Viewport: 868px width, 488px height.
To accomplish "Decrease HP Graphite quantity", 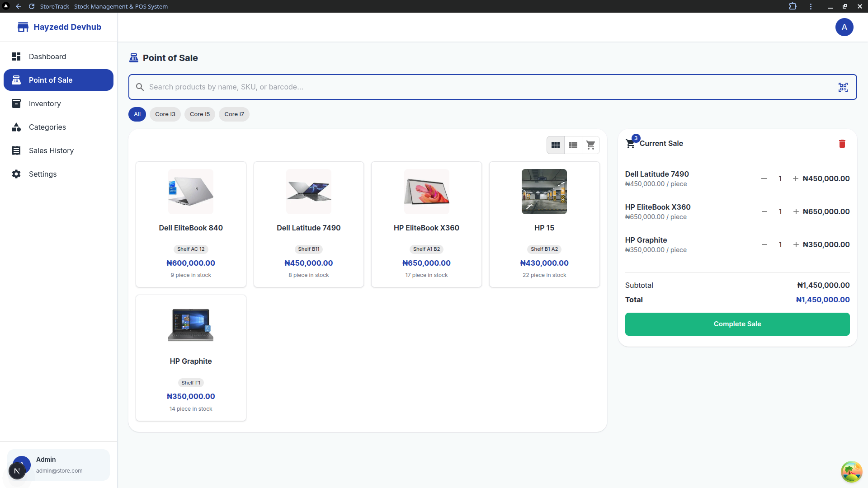I will (x=764, y=244).
